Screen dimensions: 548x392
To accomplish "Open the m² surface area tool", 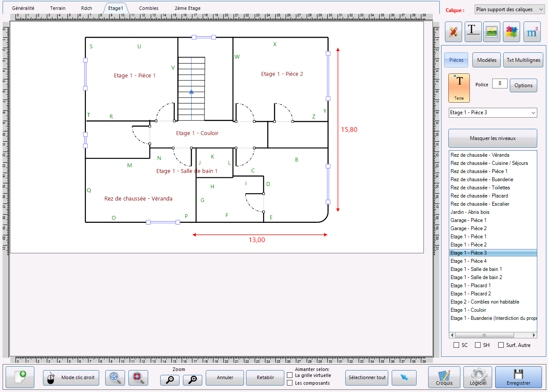I will pos(532,32).
